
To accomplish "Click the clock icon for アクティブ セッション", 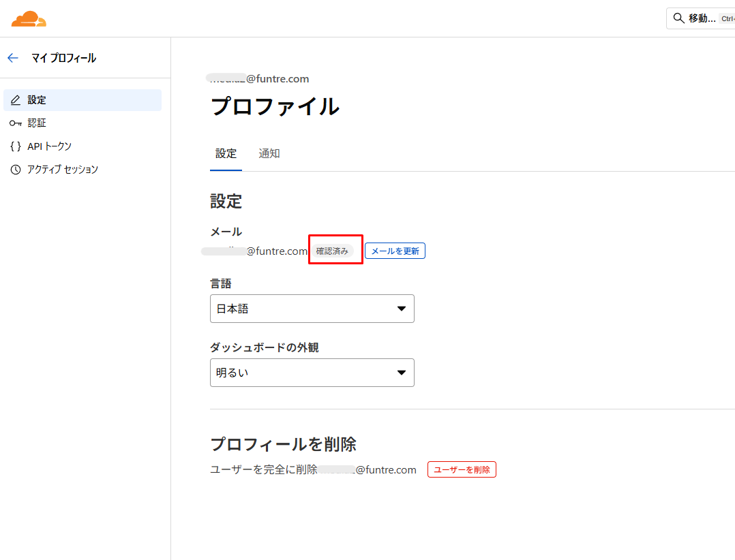I will coord(16,170).
